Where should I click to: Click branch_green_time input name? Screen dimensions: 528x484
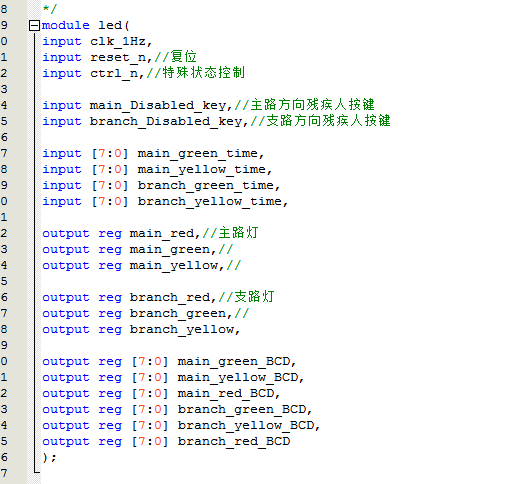coord(205,186)
